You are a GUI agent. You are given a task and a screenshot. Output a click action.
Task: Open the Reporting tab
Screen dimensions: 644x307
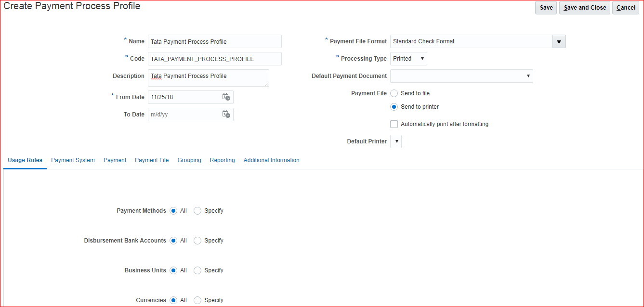(222, 160)
